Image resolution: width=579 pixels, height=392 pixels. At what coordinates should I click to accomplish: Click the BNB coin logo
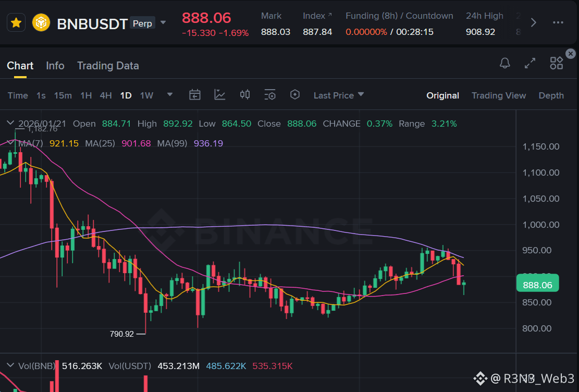41,22
